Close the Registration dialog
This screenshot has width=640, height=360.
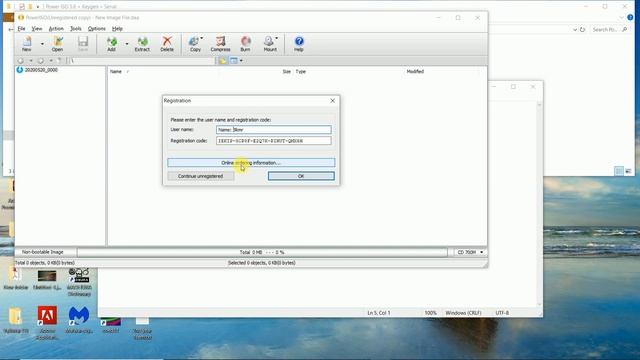(x=332, y=101)
